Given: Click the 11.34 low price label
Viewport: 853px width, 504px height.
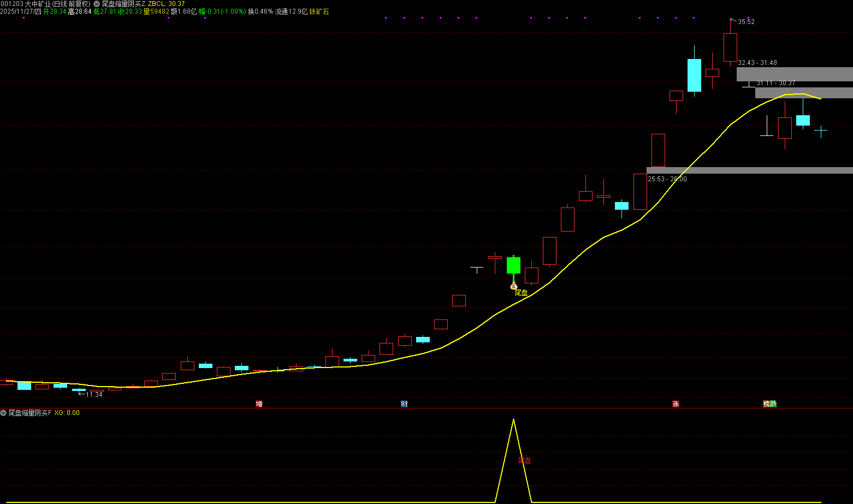Looking at the screenshot, I should tap(94, 394).
